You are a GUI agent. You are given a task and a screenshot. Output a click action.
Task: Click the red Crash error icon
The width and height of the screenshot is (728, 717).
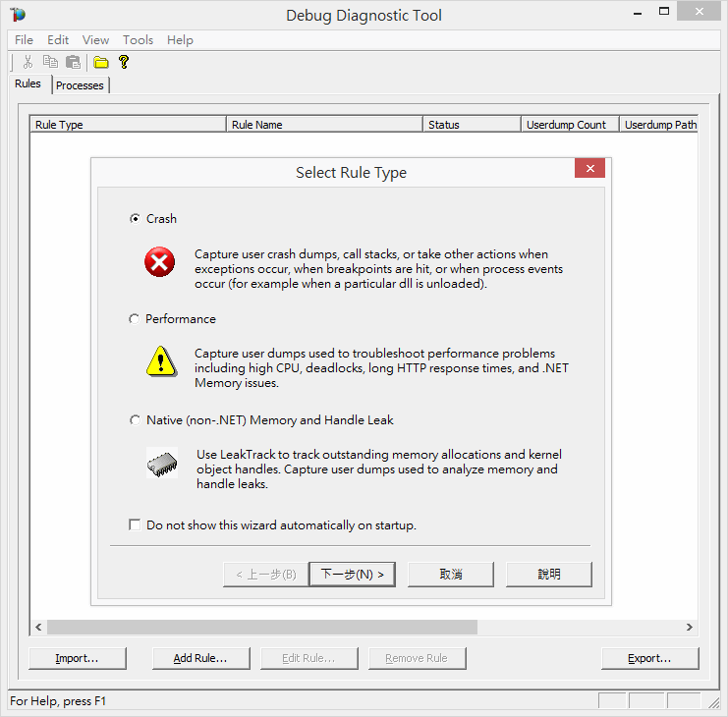[159, 261]
